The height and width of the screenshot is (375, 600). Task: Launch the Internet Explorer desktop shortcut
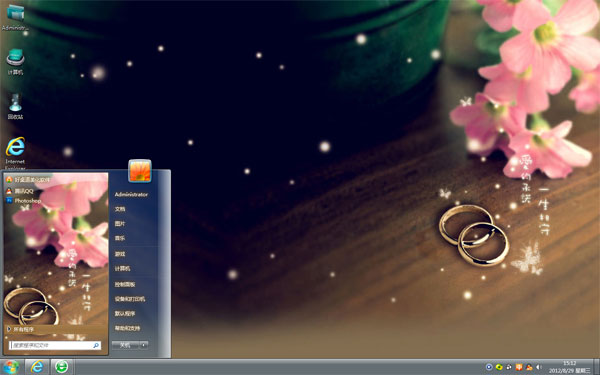tap(15, 153)
